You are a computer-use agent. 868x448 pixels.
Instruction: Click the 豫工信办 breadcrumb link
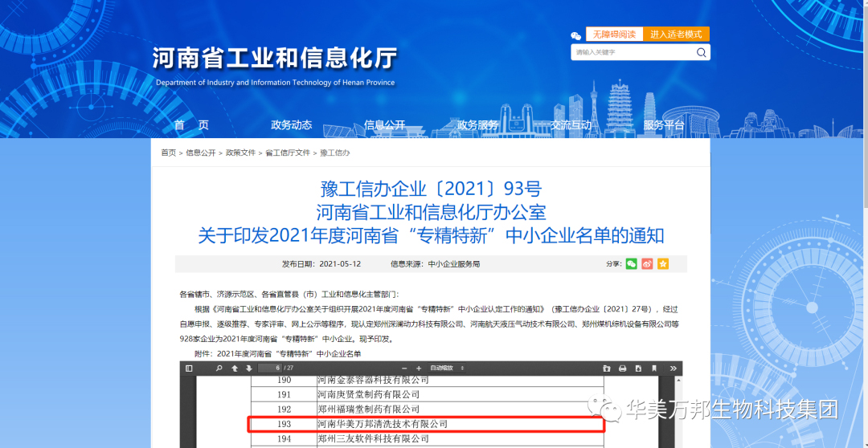click(x=335, y=153)
